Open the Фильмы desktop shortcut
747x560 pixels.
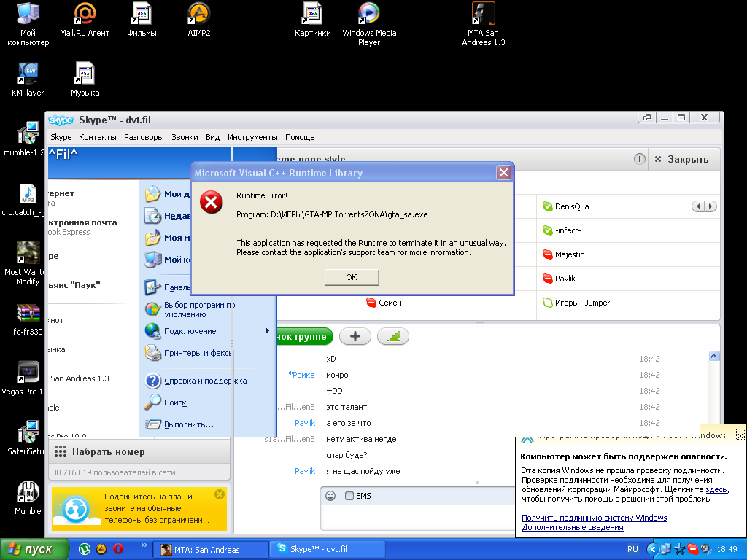142,20
